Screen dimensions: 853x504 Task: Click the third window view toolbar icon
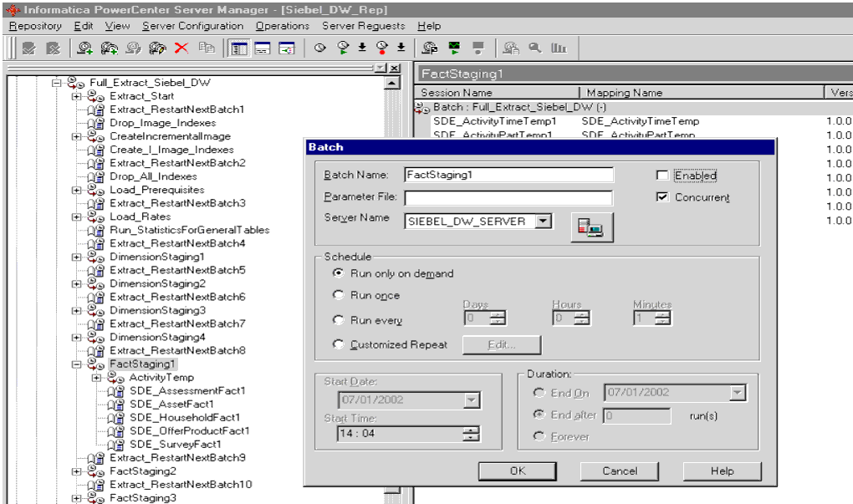[x=286, y=48]
